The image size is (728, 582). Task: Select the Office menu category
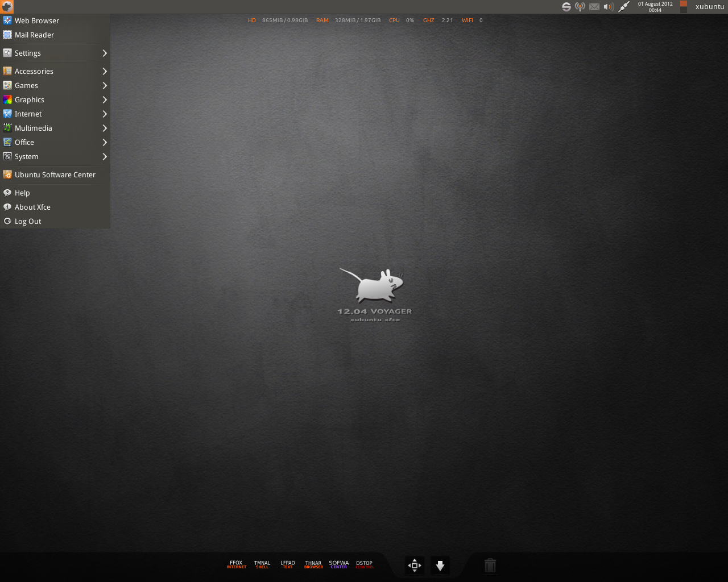pos(55,142)
